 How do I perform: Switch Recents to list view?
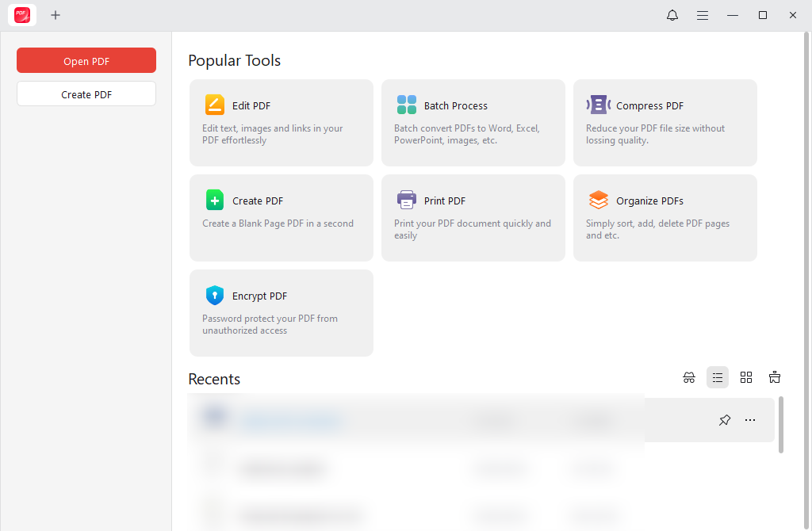pos(718,377)
